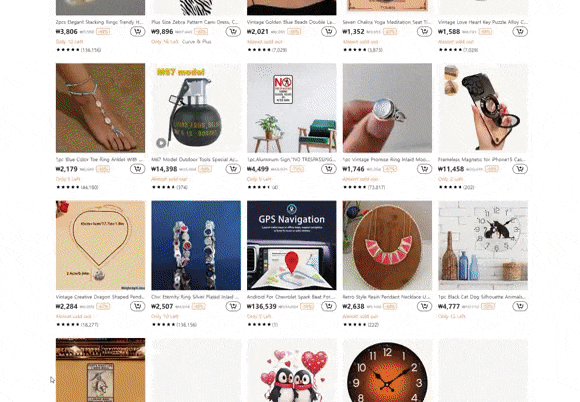580x402 pixels.
Task: Add the ₩9,896 zebra dress to cart
Action: [x=233, y=32]
